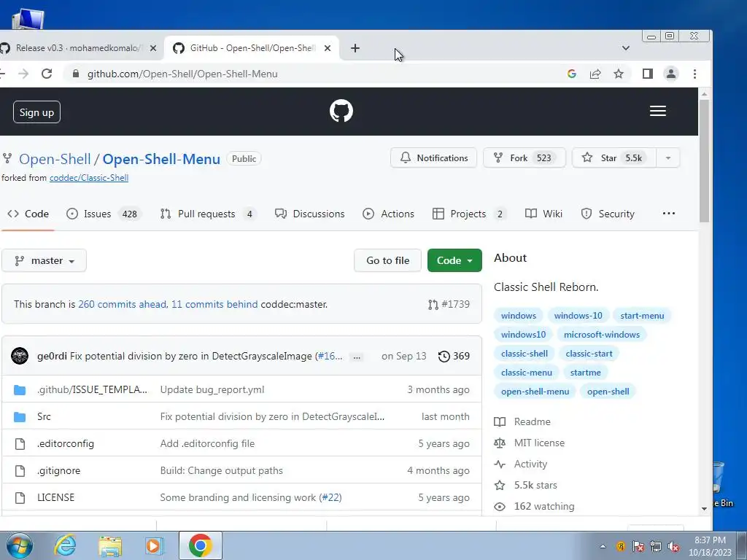The image size is (747, 560).
Task: Open the tab search chevron
Action: [x=625, y=48]
